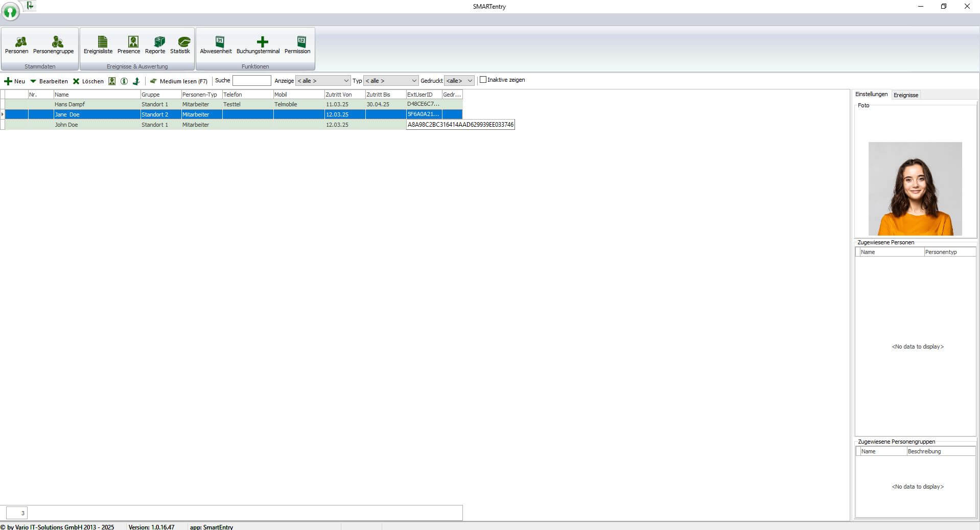Select the Gedruckt filter checkbox column header
Screen dimensions: 980x530
(451, 94)
